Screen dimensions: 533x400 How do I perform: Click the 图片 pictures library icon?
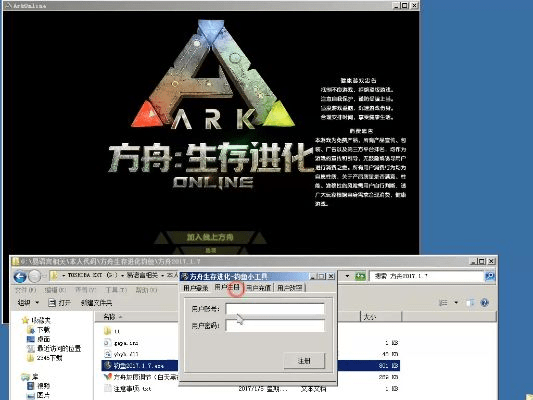click(x=31, y=395)
